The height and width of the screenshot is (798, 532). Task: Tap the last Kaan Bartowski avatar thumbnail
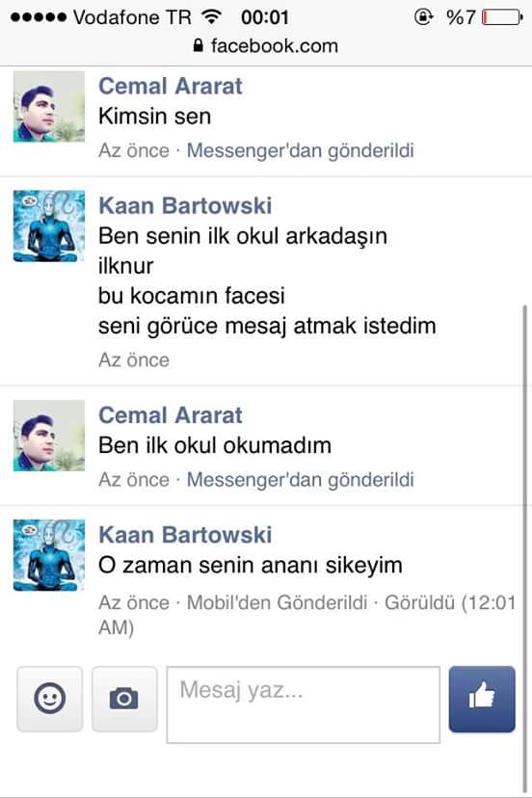[x=49, y=555]
